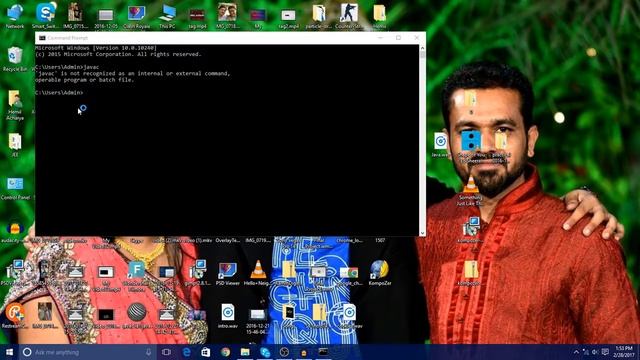The width and height of the screenshot is (640, 360).
Task: Launch Microsoft Edge from the taskbar
Action: point(187,352)
